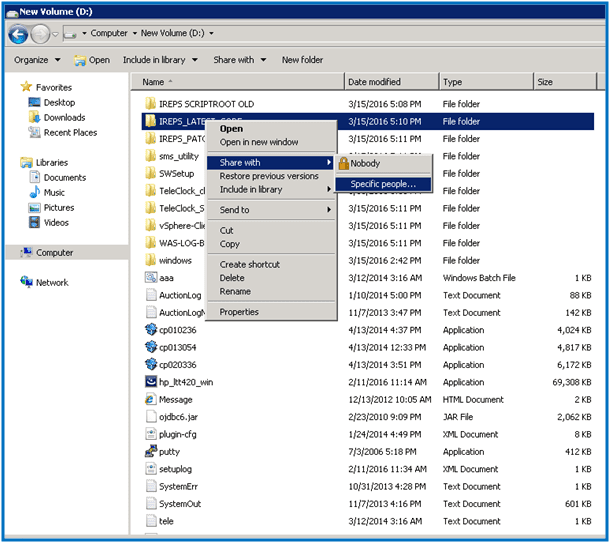Sort by Size column header
Image resolution: width=611 pixels, height=543 pixels.
point(565,82)
